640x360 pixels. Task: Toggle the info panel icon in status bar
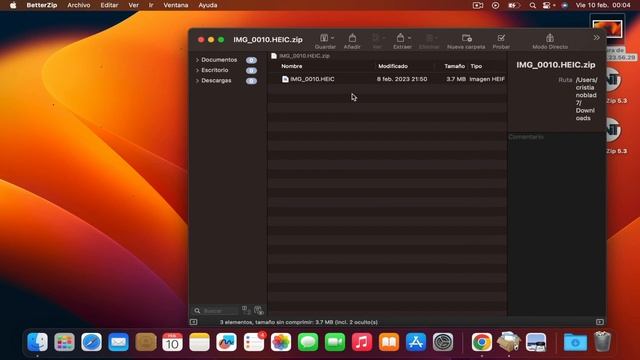(600, 322)
